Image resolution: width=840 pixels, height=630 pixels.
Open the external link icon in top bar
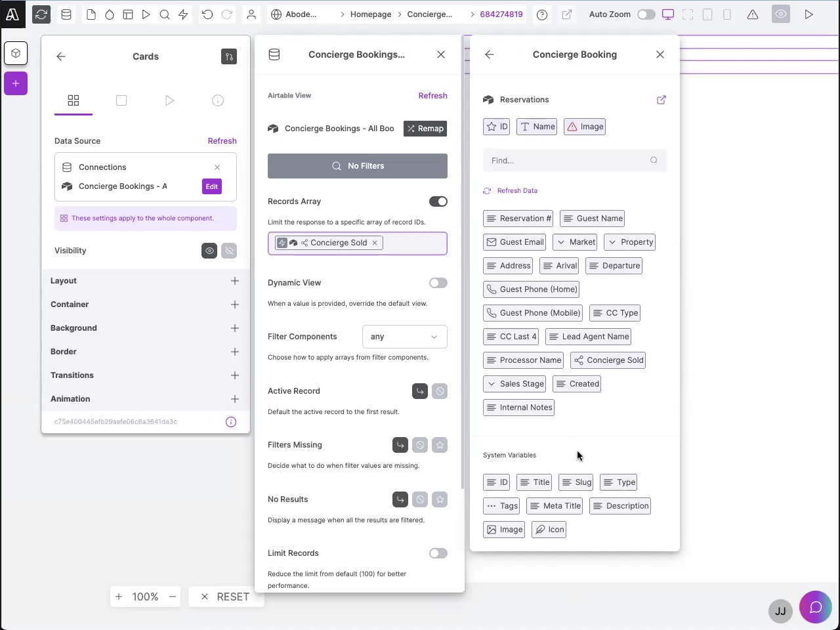point(567,14)
